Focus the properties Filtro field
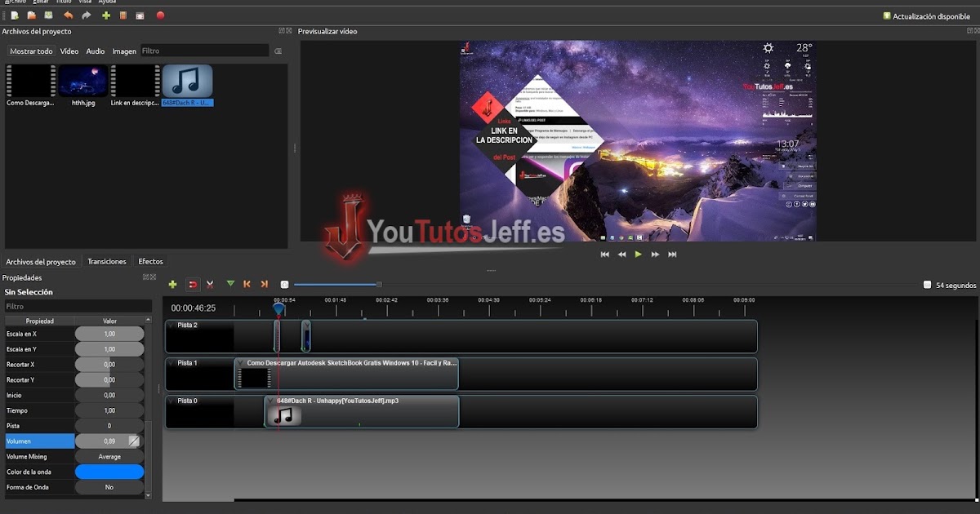The width and height of the screenshot is (980, 514). point(78,307)
